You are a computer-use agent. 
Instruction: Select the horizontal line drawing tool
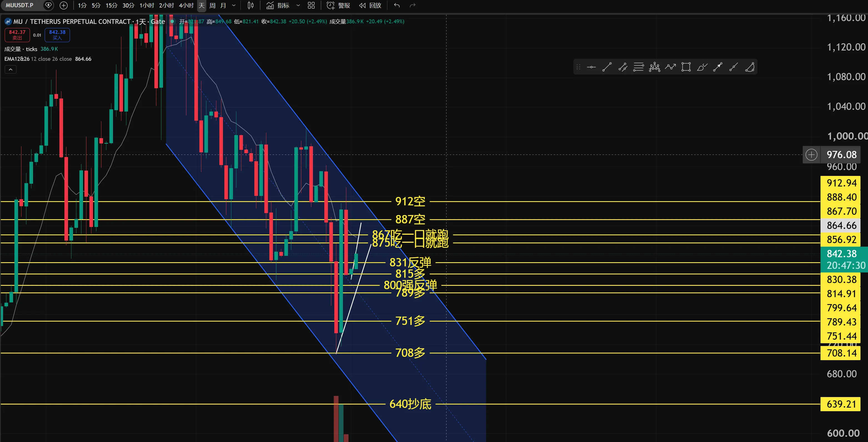tap(591, 67)
